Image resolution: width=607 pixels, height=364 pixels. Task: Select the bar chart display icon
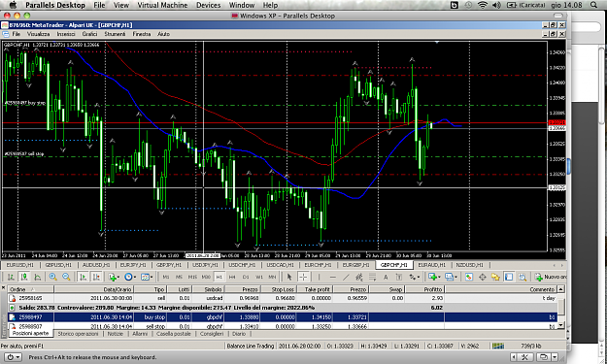click(11, 277)
